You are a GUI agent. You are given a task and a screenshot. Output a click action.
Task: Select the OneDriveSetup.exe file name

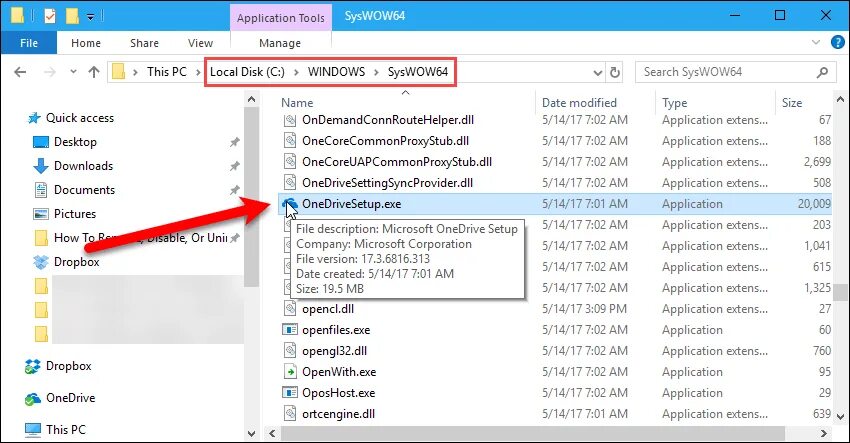(351, 204)
